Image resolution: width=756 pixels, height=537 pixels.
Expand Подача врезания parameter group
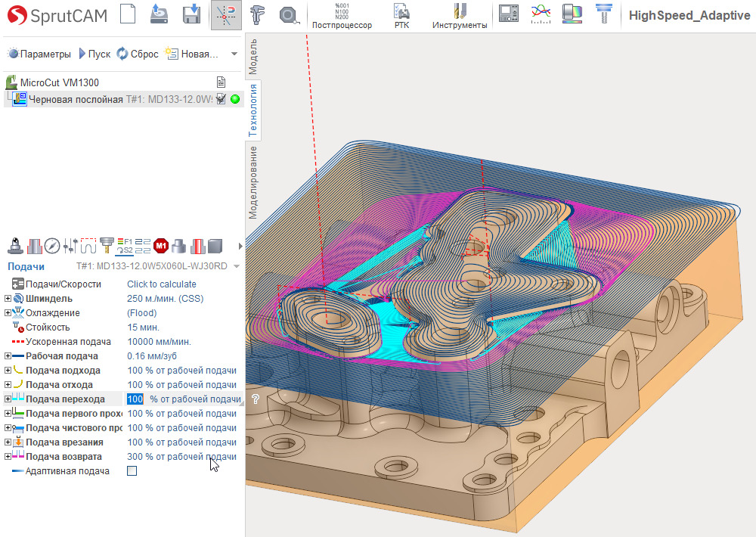point(8,442)
